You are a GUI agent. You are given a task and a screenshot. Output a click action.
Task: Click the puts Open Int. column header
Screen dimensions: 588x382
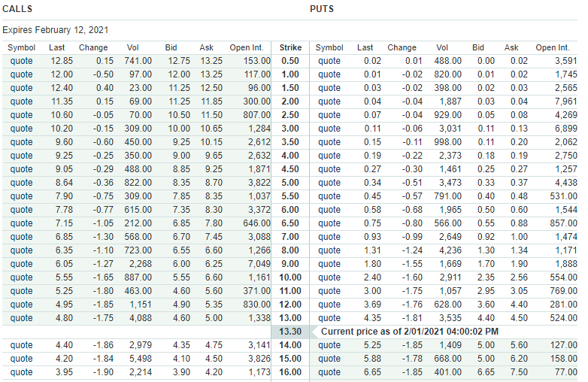pyautogui.click(x=553, y=47)
